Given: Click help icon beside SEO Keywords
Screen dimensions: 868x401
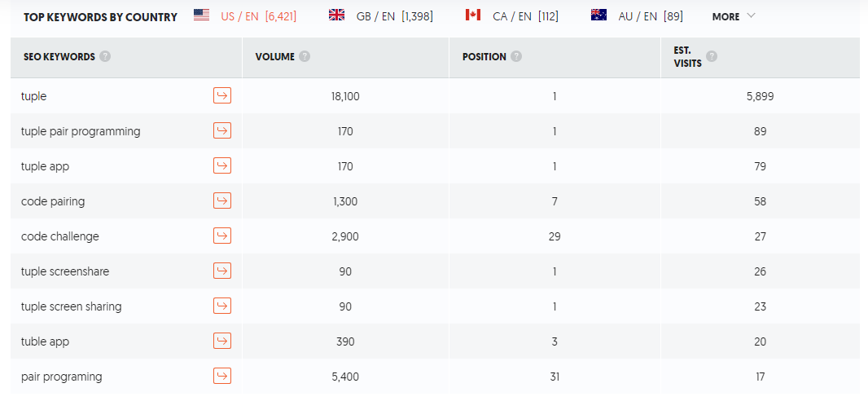Looking at the screenshot, I should point(105,57).
